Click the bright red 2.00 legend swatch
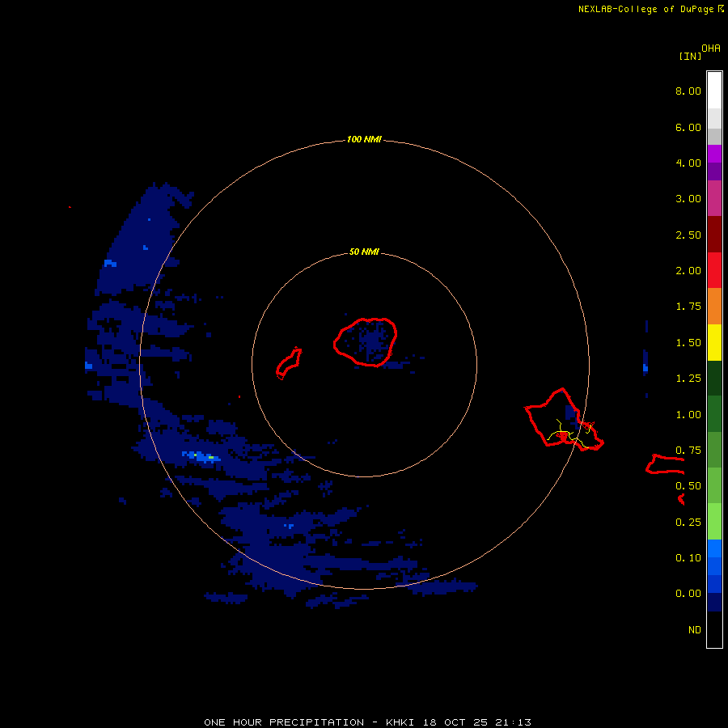The height and width of the screenshot is (728, 728). tap(714, 270)
